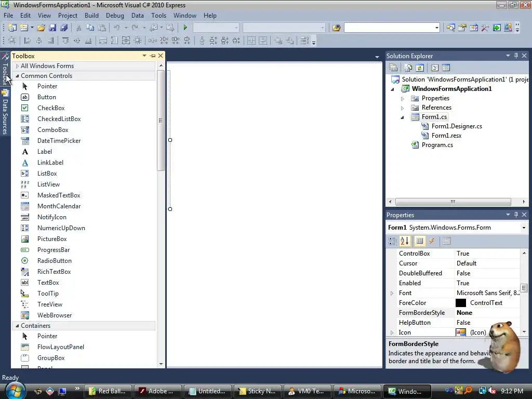Click the Align to Grid layout icon
Viewport: 532px width, 399px height.
tap(12, 41)
